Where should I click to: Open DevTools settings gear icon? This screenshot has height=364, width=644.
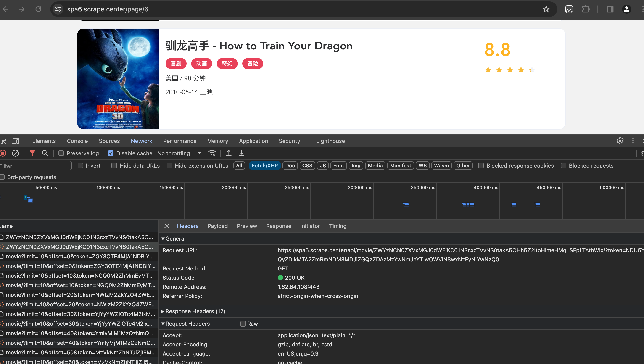coord(620,141)
